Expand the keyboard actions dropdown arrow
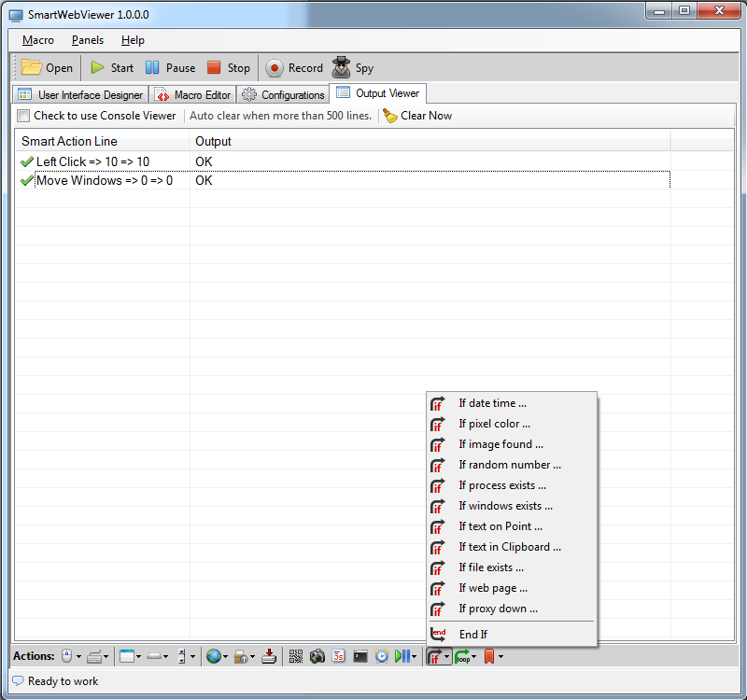 pyautogui.click(x=106, y=657)
